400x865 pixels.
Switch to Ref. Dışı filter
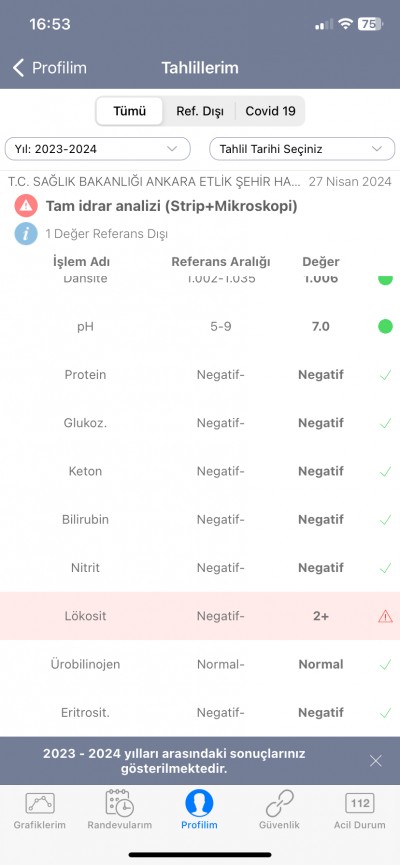coord(200,111)
